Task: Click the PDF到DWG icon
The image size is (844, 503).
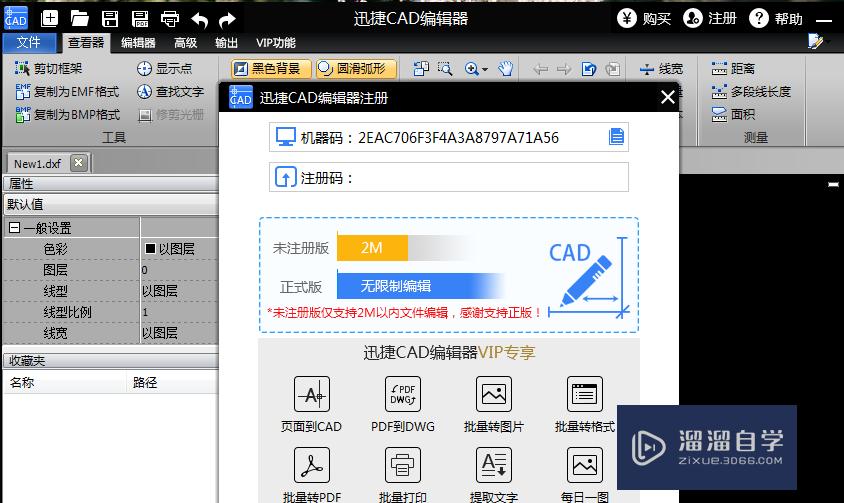Action: pyautogui.click(x=403, y=394)
